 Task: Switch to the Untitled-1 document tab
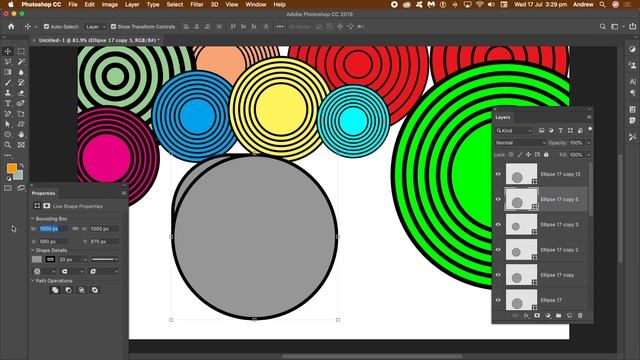coord(98,40)
